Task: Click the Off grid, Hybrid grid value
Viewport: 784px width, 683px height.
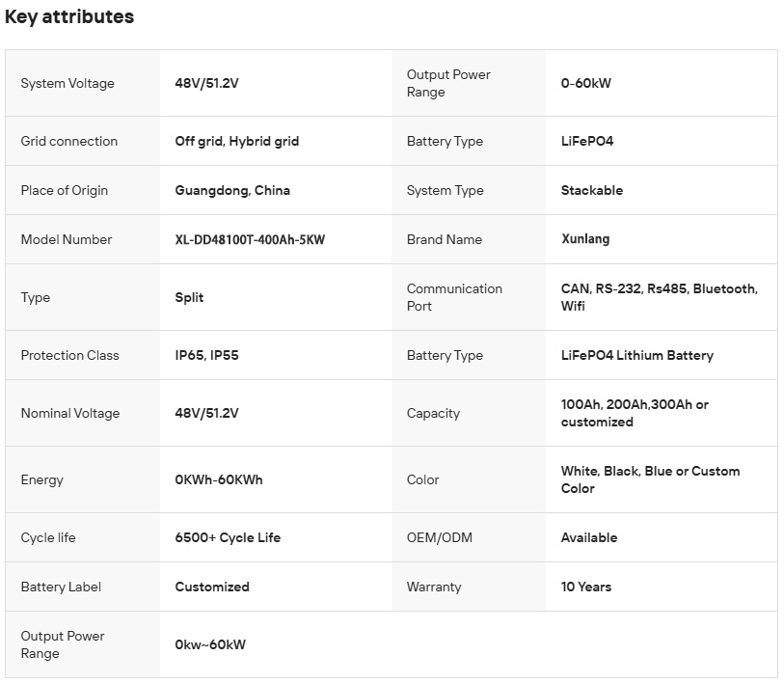Action: [236, 141]
